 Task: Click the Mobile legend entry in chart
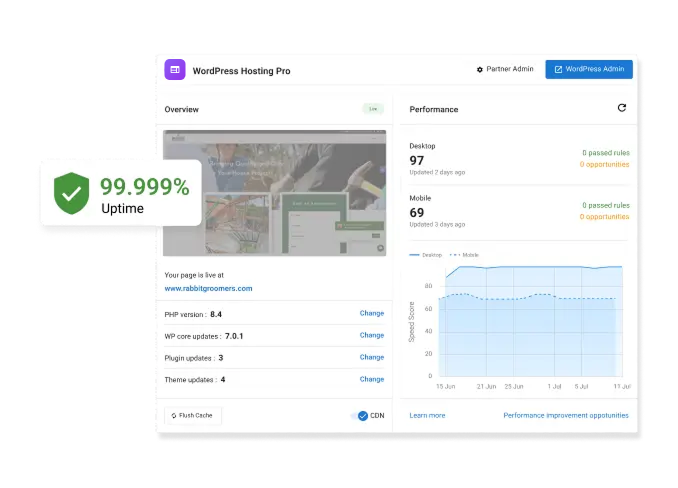(x=464, y=255)
